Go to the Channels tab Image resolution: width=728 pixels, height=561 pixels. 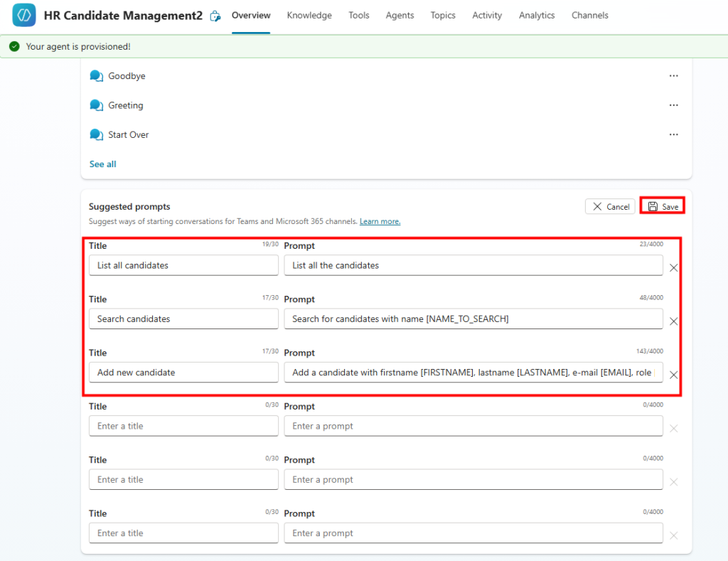tap(590, 16)
